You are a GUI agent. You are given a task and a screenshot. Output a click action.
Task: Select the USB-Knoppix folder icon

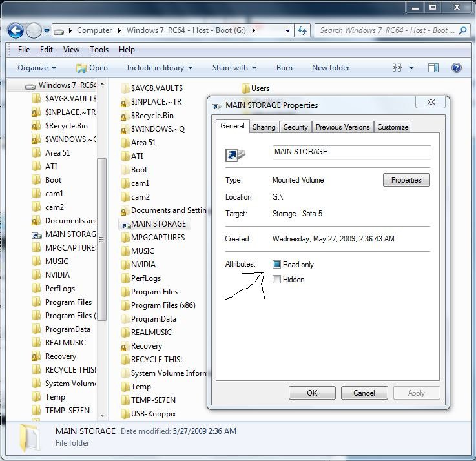point(125,414)
